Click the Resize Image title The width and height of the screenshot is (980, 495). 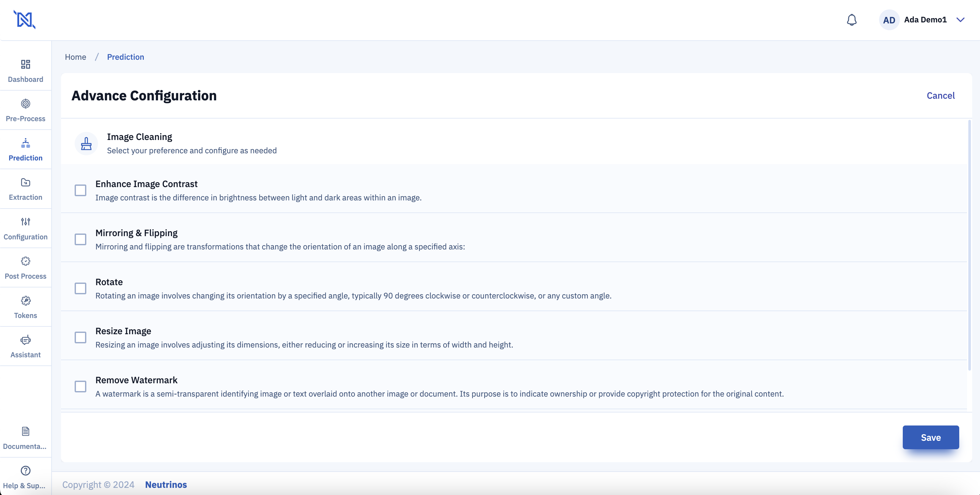pyautogui.click(x=123, y=331)
